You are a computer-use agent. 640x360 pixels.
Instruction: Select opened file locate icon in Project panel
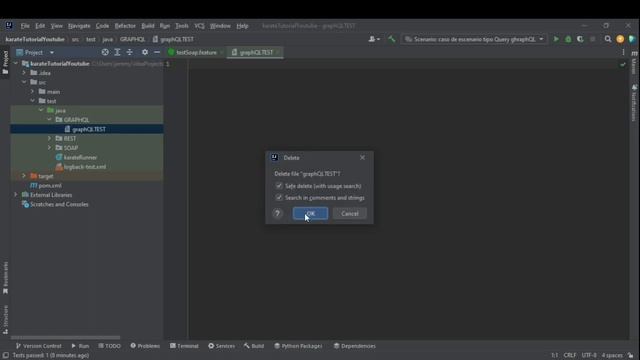pos(105,52)
